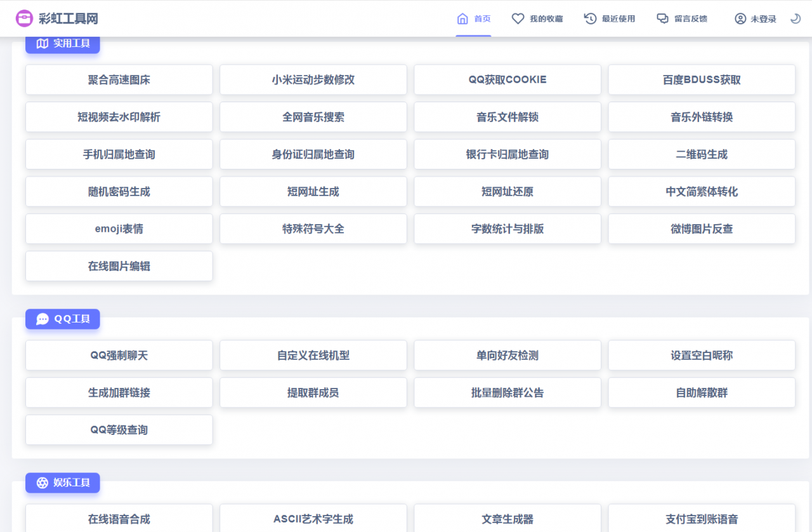Click the map icon in 实用工具 header
This screenshot has height=532, width=812.
[43, 43]
